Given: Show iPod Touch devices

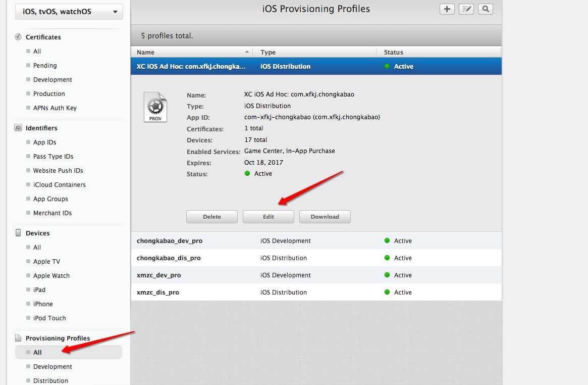Looking at the screenshot, I should point(49,318).
